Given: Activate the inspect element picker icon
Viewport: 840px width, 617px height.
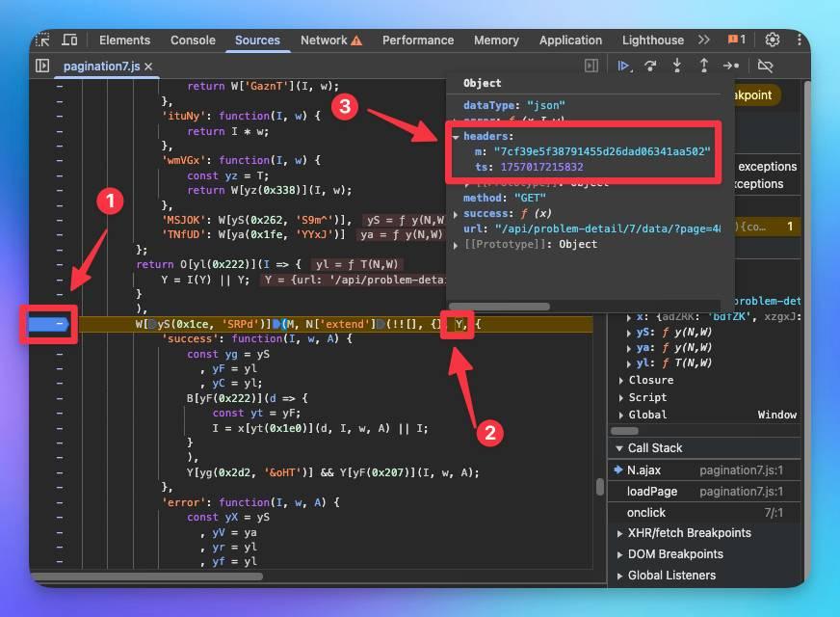Looking at the screenshot, I should click(42, 40).
